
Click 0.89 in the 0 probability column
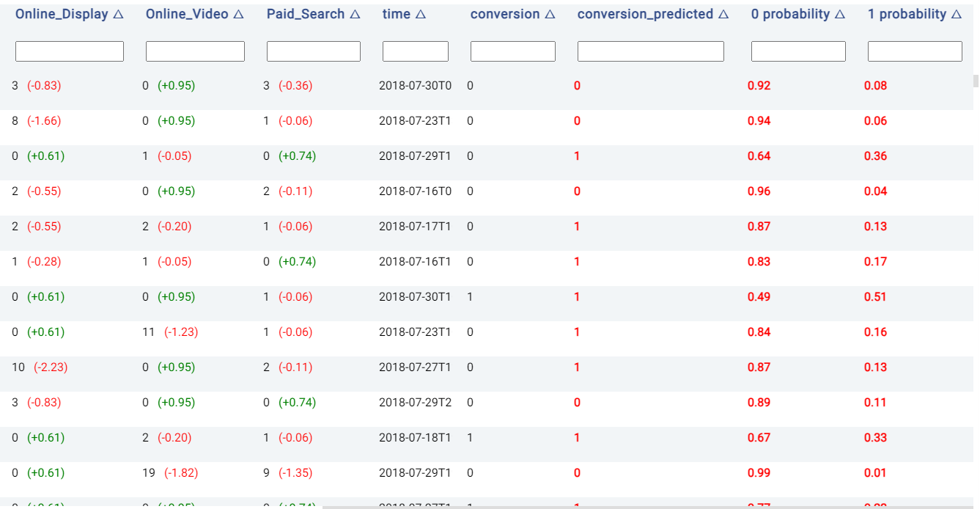click(x=759, y=403)
